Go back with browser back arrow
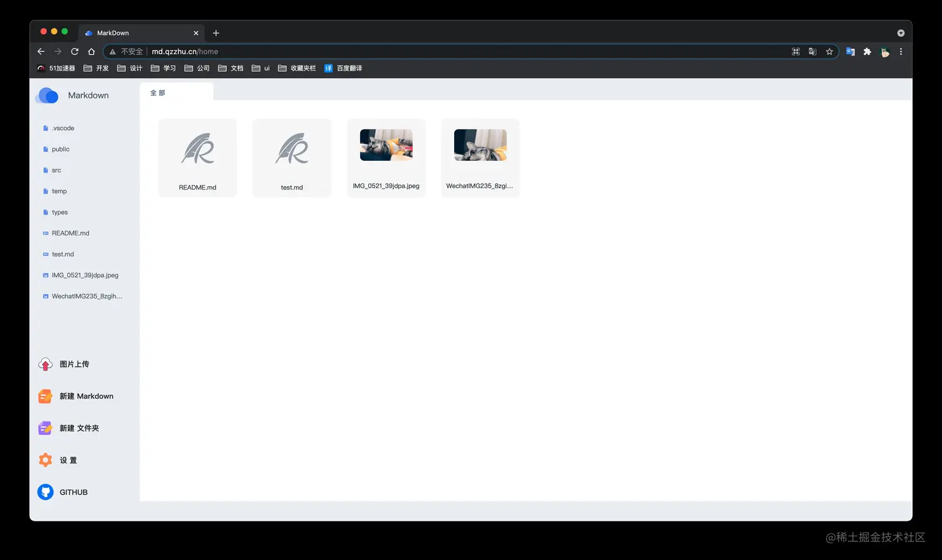The image size is (942, 560). (x=41, y=52)
